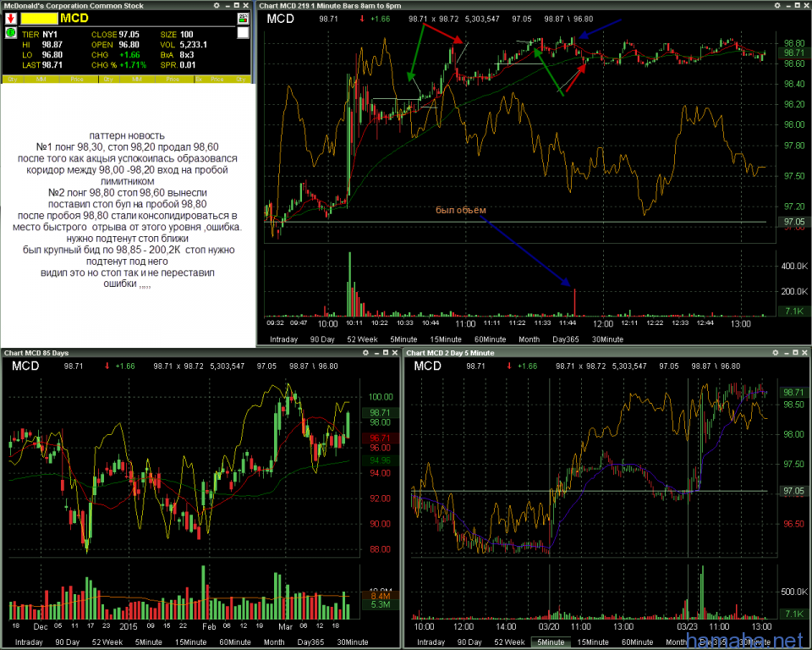
Task: Click the LAST value 98.71 in quote panel
Action: 52,65
